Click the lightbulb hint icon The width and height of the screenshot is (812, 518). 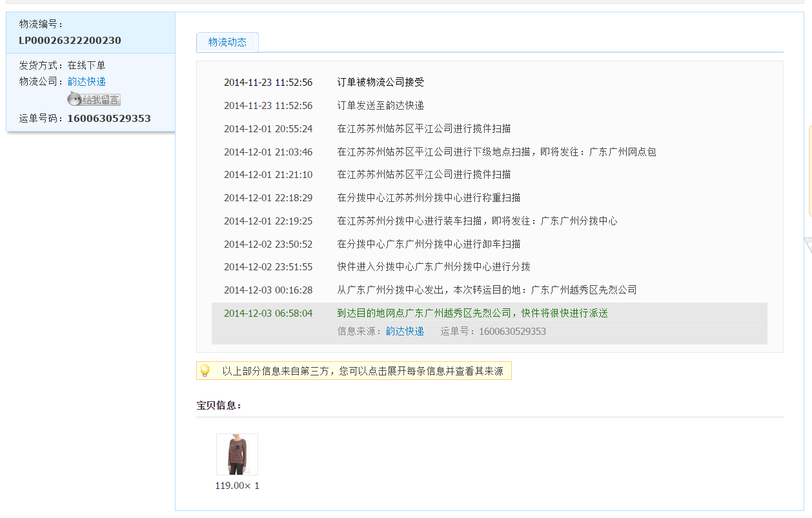pyautogui.click(x=205, y=371)
